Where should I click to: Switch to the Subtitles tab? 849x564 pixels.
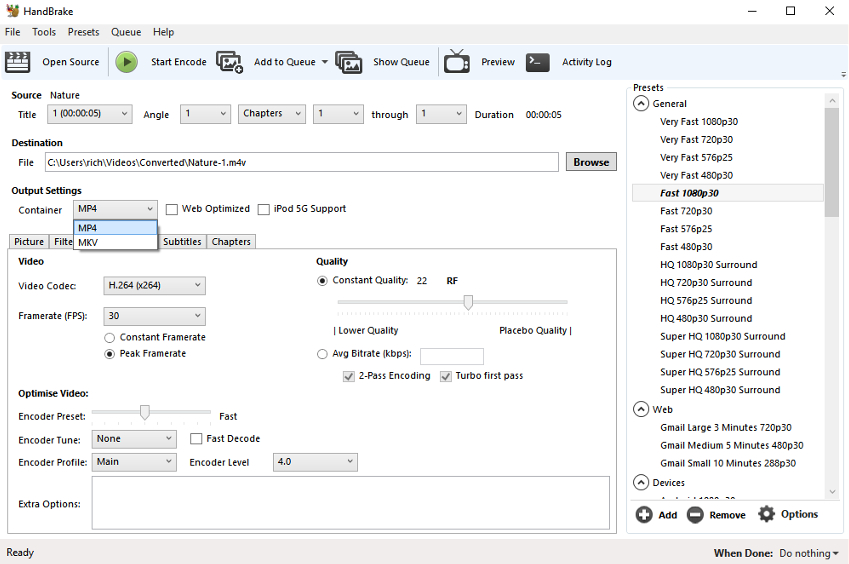pyautogui.click(x=182, y=241)
